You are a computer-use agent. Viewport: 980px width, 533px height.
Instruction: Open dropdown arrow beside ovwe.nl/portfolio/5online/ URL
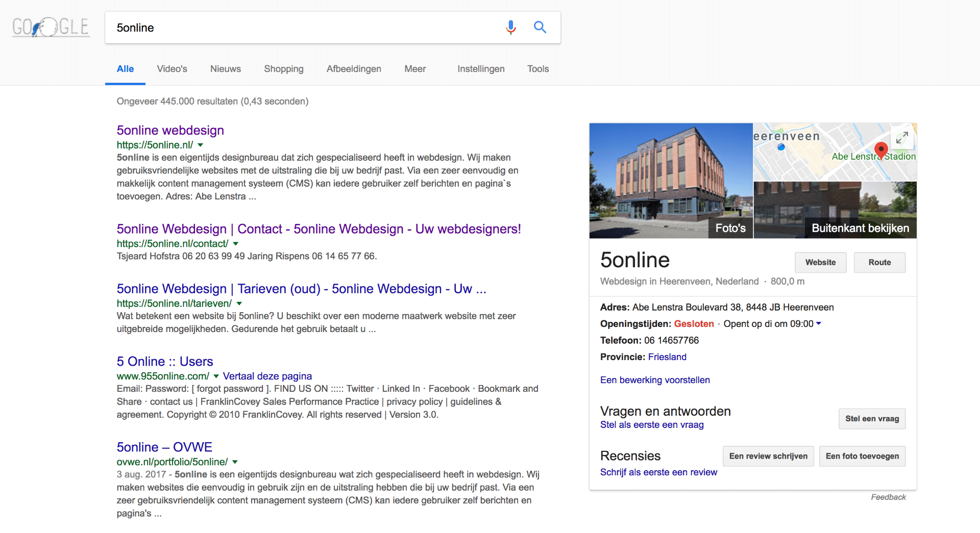tap(235, 462)
